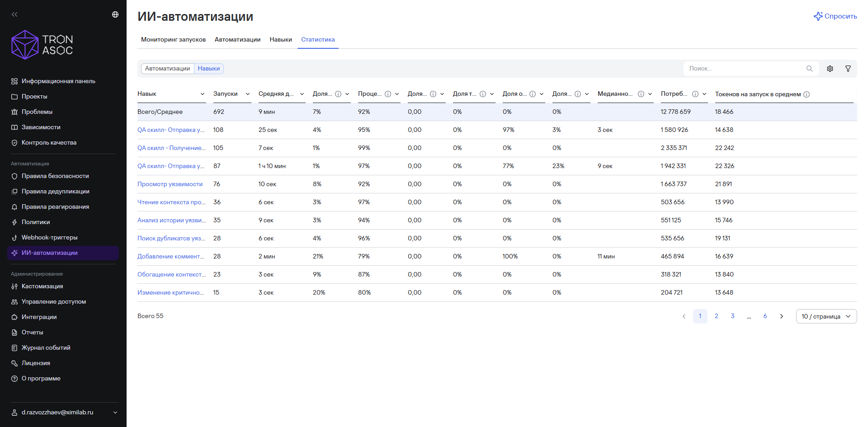Click info icon next to Потреб... column

pyautogui.click(x=695, y=94)
